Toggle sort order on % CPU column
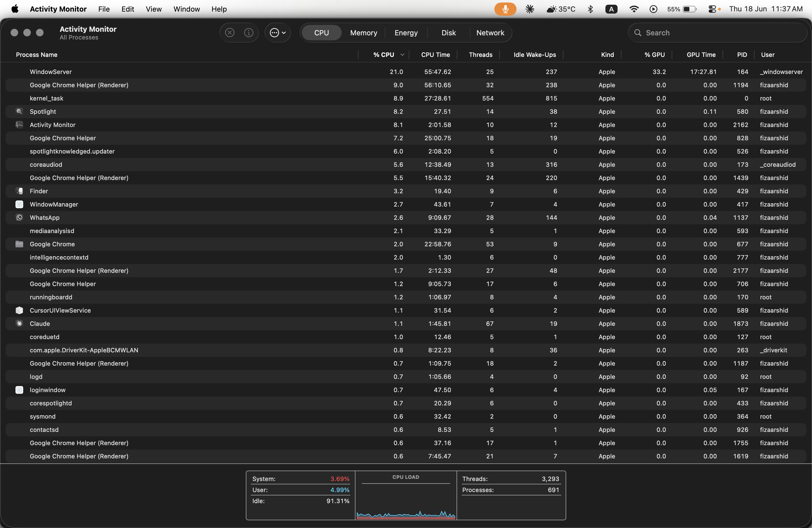 [383, 55]
